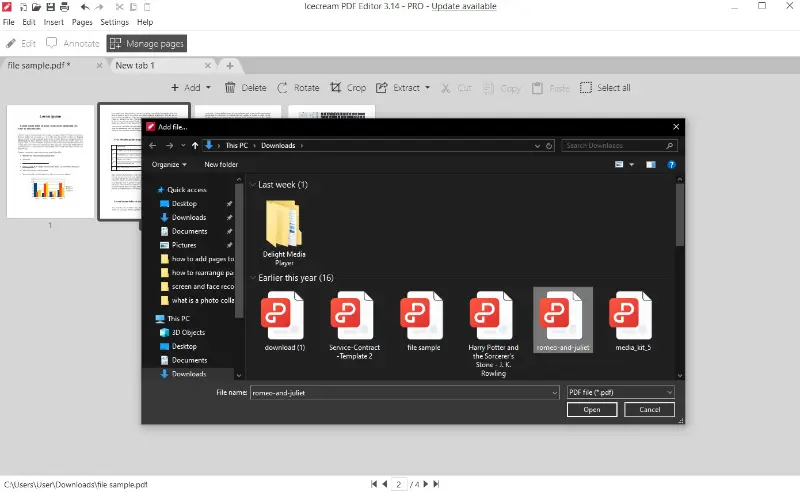Click the print icon in title bar
The image size is (800, 492).
pos(64,7)
